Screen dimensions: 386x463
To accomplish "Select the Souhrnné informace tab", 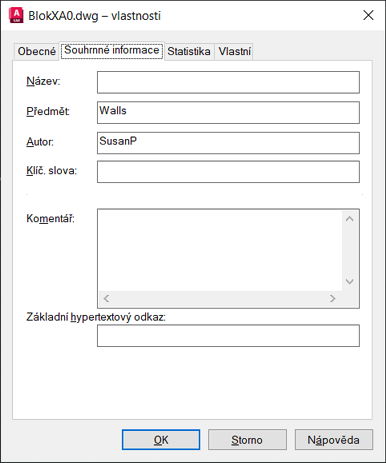I will [112, 50].
